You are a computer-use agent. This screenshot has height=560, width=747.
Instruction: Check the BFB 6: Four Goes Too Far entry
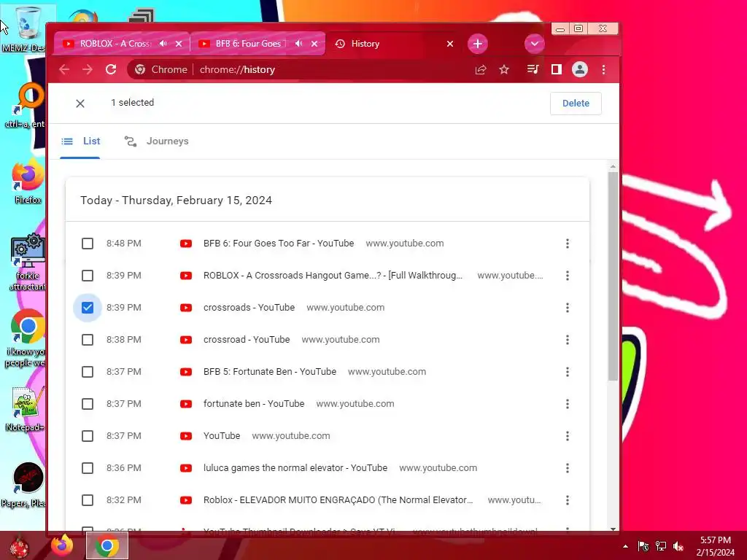pos(88,244)
